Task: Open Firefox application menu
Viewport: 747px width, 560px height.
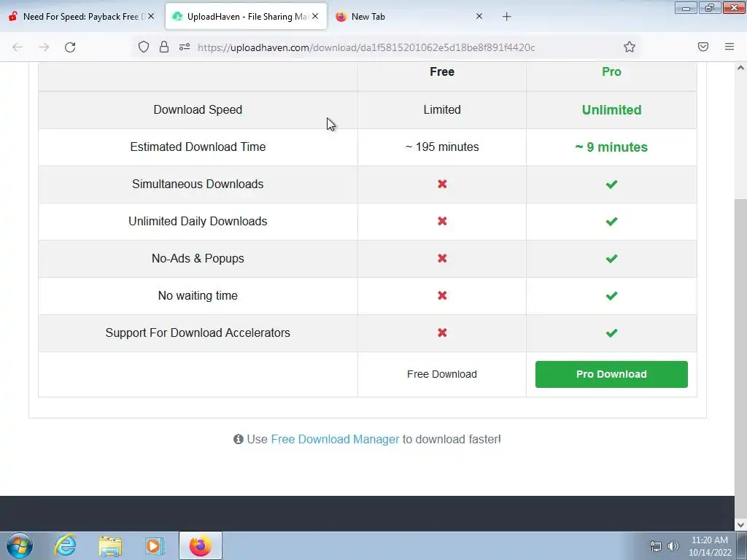Action: [729, 47]
